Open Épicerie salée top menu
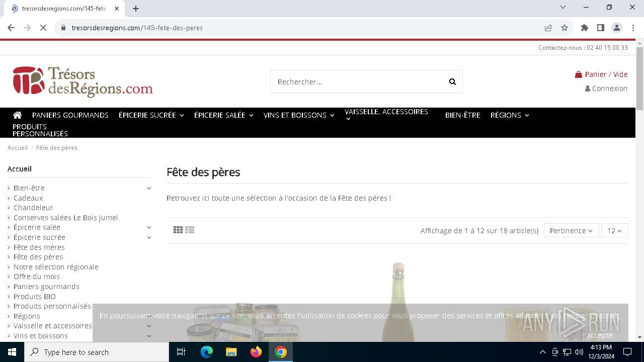644x362 pixels. [223, 115]
